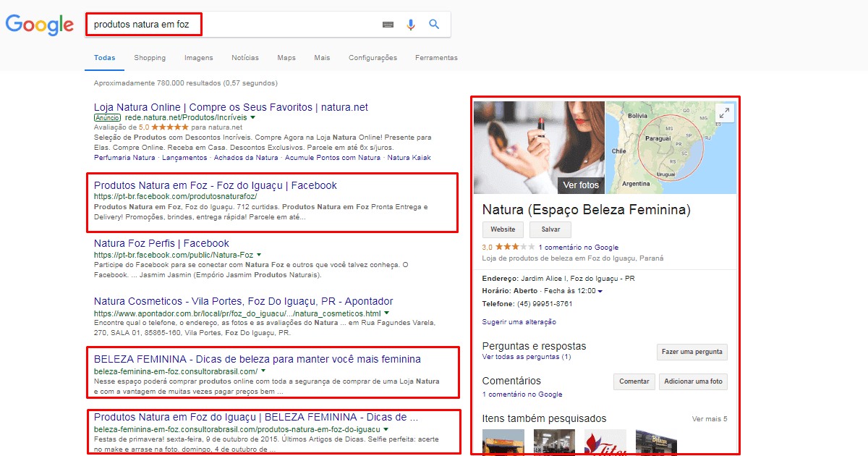Open 'Produtos Natura em Foz do Iguaçu | BELEZA FEMININA' result
Screen dimensions: 868x456
(x=256, y=417)
